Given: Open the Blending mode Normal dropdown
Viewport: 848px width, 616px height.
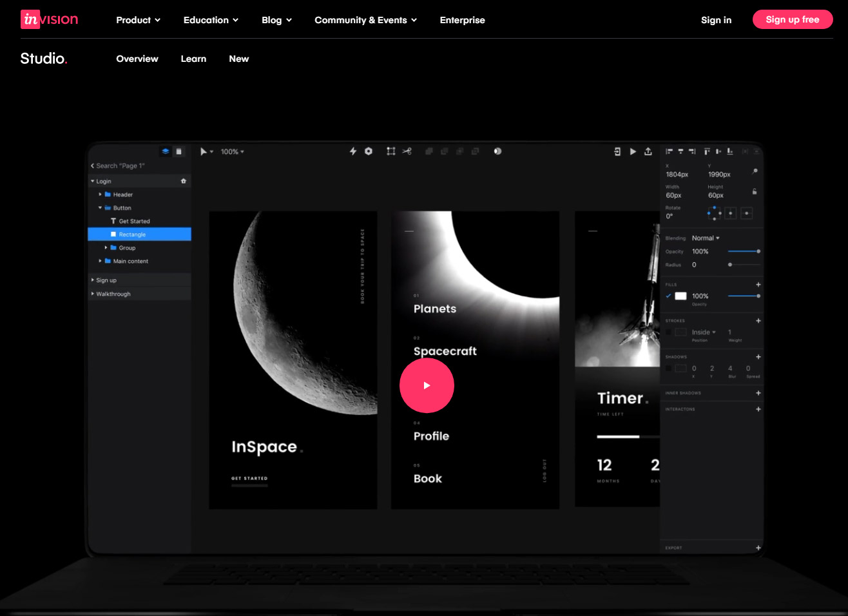Looking at the screenshot, I should pos(706,238).
